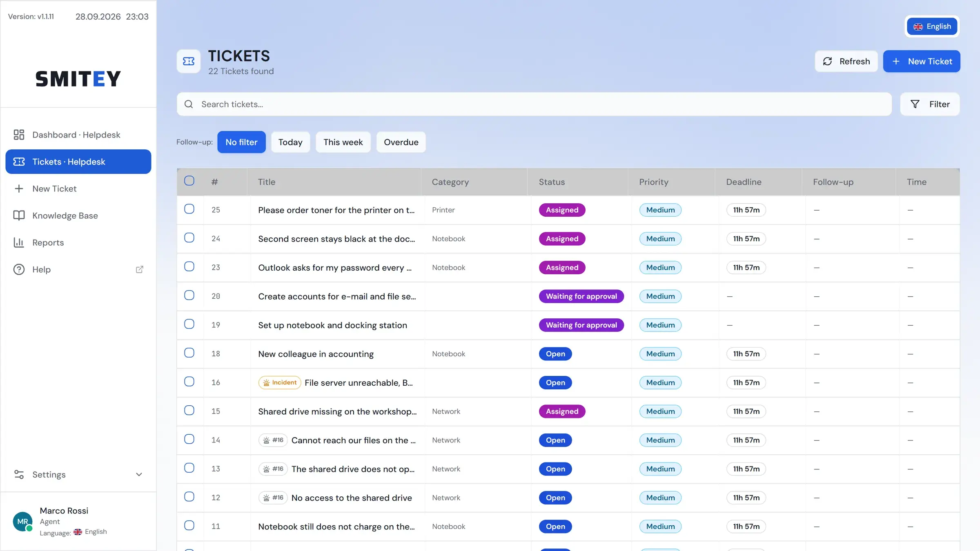Click the #16 linked badge on ticket 12
Image resolution: width=980 pixels, height=551 pixels.
[x=273, y=498]
